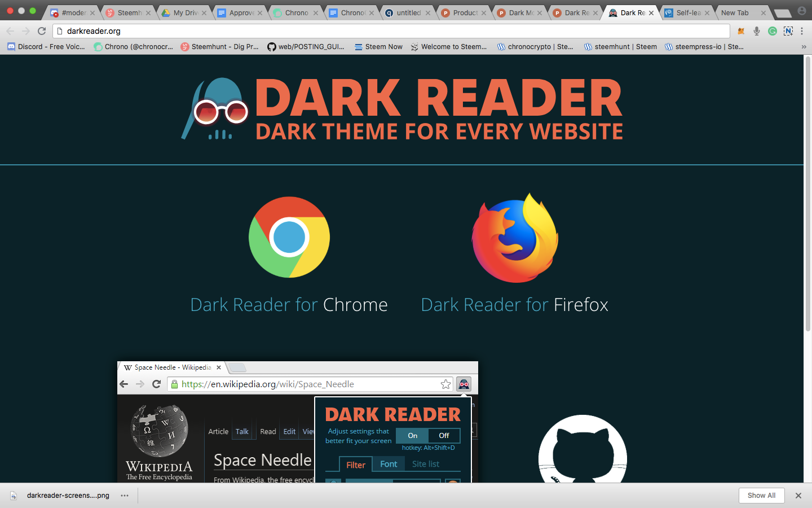The image size is (812, 508).
Task: Show hidden bookmarks with the double chevron
Action: pos(804,47)
